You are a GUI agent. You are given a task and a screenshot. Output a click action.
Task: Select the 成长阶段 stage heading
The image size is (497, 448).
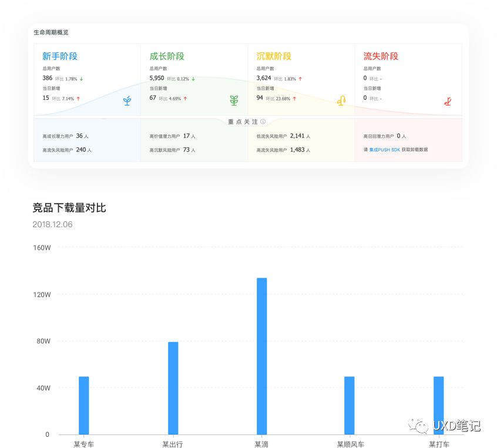[x=167, y=56]
